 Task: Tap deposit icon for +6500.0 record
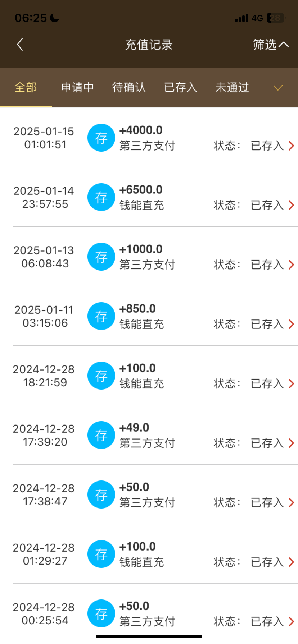pos(101,197)
